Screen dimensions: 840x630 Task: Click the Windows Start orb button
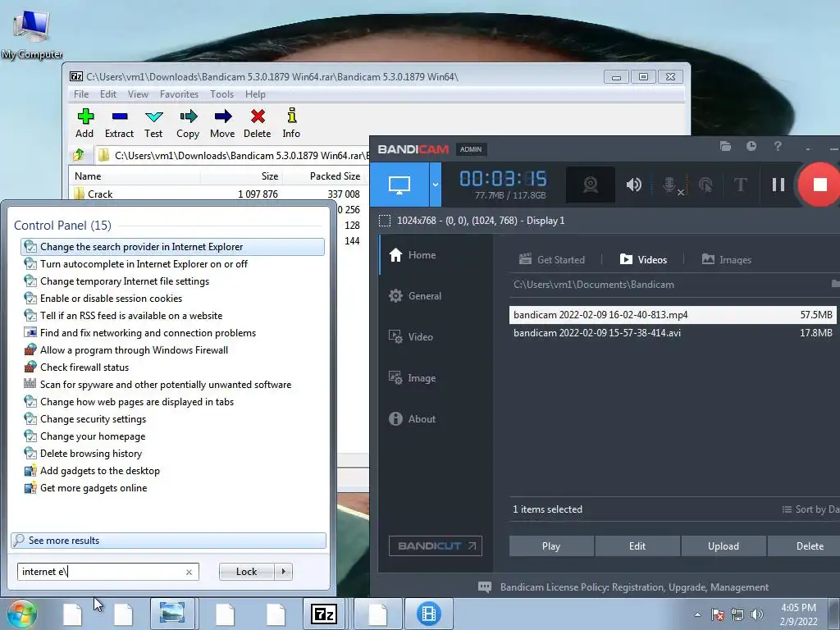(21, 614)
